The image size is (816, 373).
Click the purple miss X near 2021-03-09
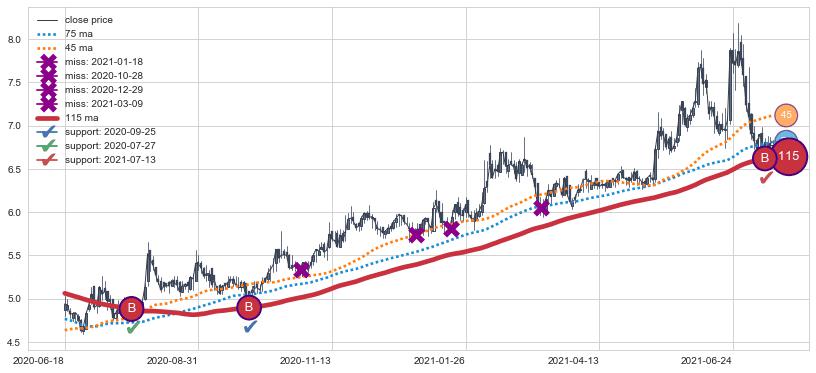pyautogui.click(x=541, y=208)
